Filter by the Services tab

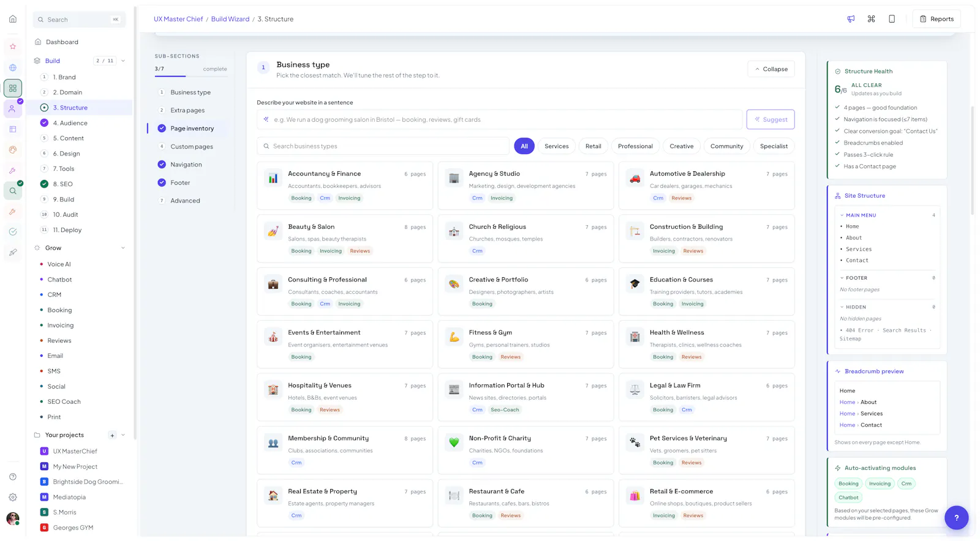click(557, 146)
